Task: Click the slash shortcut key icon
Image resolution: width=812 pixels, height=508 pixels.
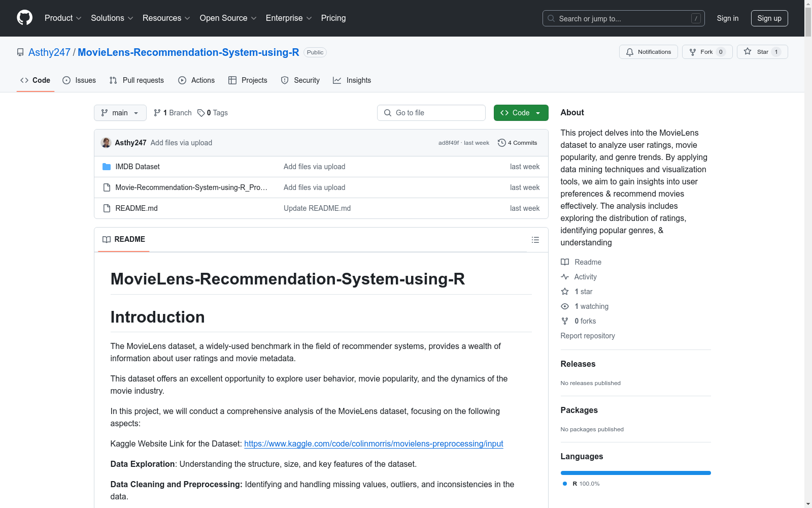Action: point(696,18)
